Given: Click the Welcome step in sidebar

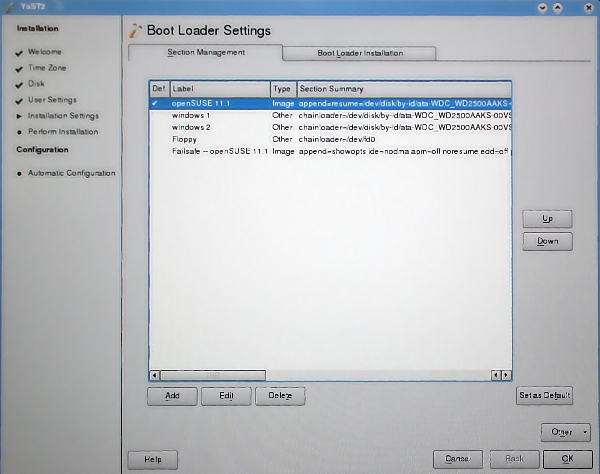Looking at the screenshot, I should pyautogui.click(x=44, y=52).
